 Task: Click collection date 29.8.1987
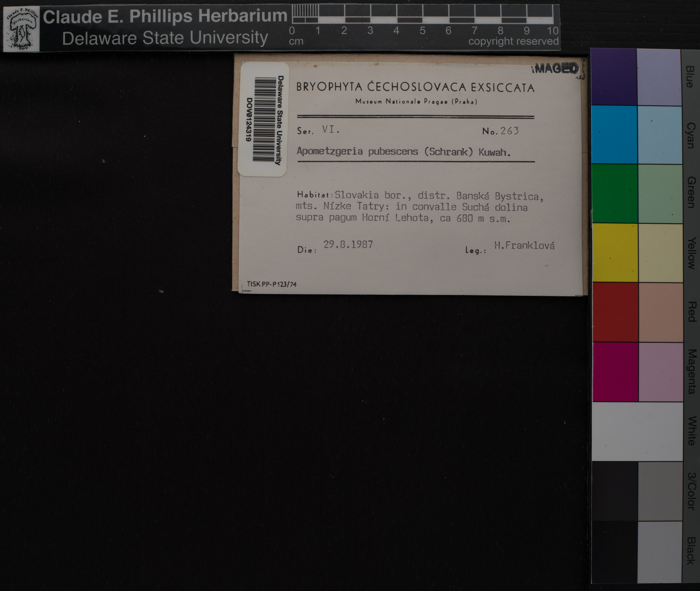pyautogui.click(x=348, y=245)
